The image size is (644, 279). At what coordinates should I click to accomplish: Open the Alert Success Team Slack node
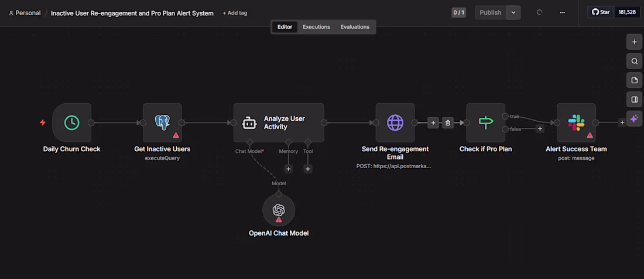(576, 123)
